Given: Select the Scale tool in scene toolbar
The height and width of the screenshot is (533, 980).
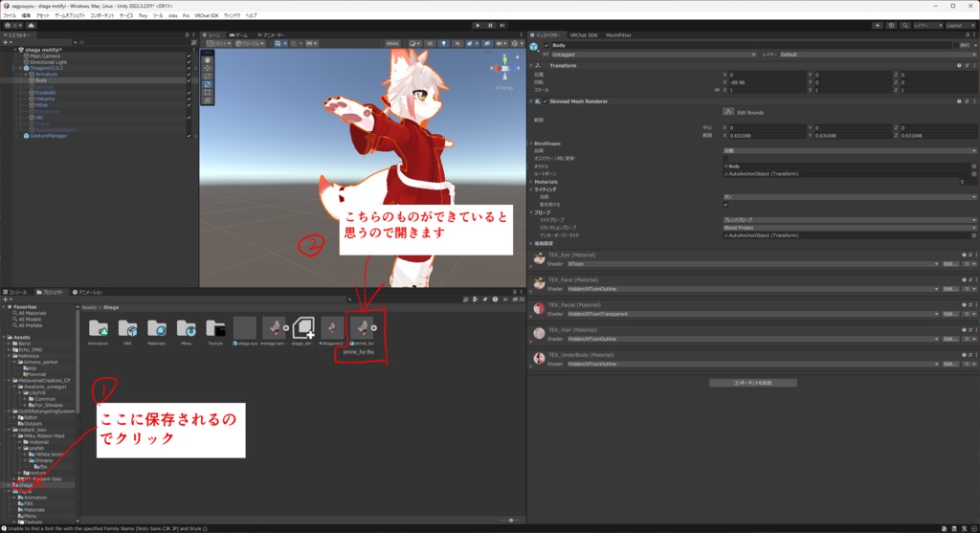Looking at the screenshot, I should click(208, 84).
